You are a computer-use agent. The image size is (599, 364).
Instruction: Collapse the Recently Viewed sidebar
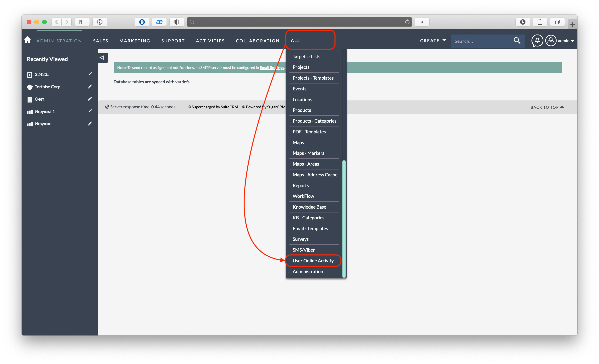102,58
